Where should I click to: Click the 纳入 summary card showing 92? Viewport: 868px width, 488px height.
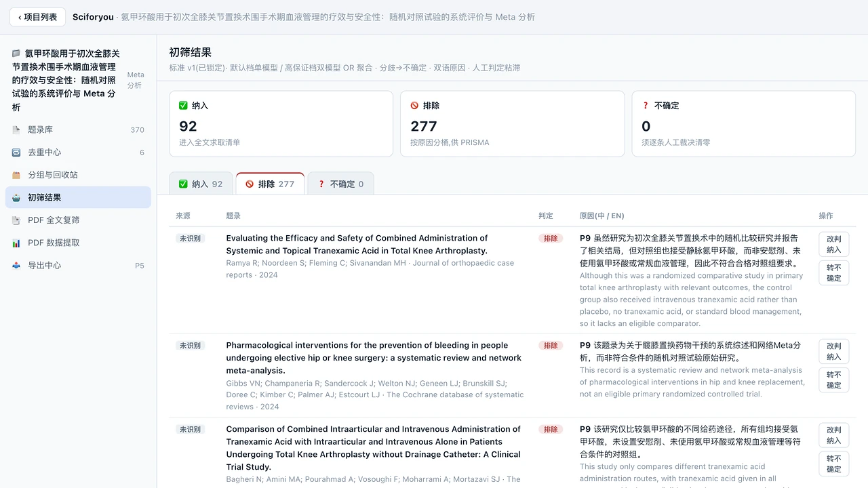(281, 124)
